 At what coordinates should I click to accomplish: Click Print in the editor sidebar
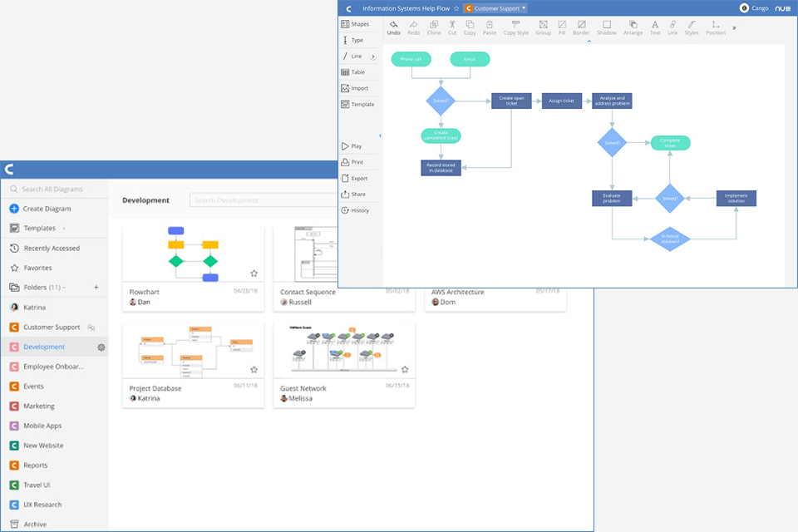pos(352,162)
